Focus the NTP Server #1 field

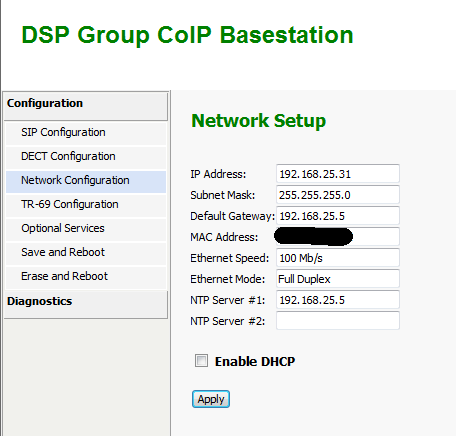(x=338, y=300)
